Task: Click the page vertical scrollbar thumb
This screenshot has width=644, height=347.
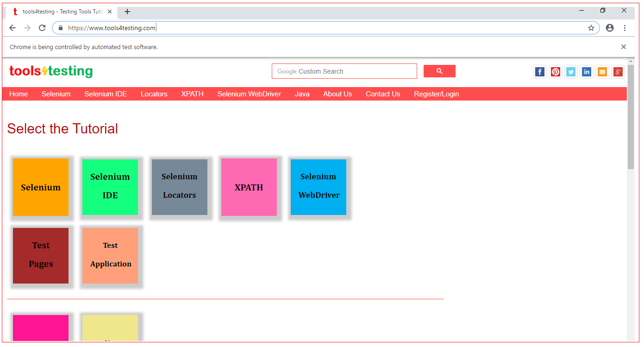Action: tap(631, 117)
